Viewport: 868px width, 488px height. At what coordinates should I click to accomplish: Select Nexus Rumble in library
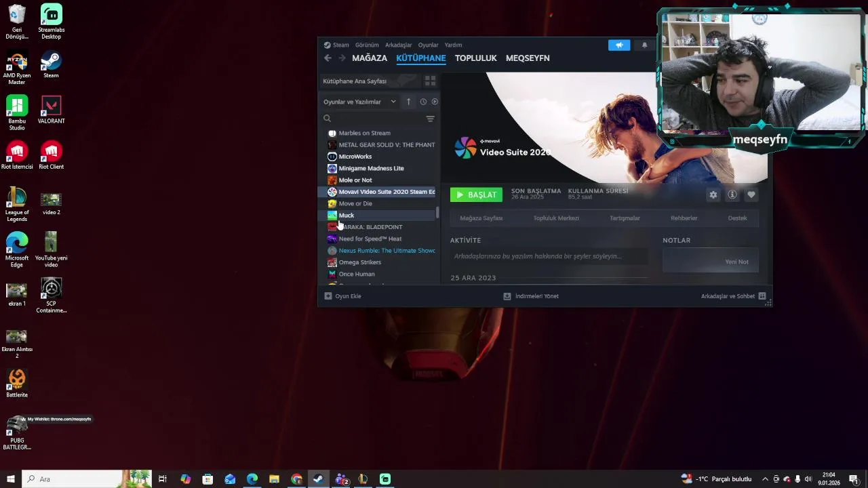point(378,251)
